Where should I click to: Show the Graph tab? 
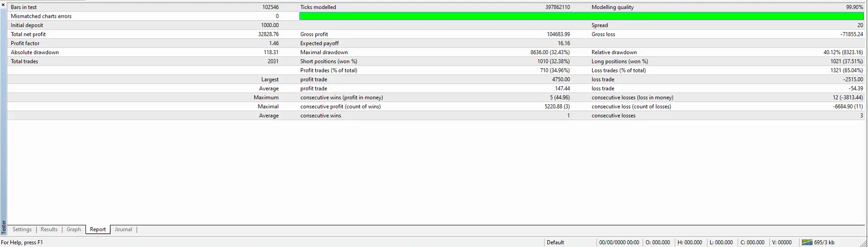(x=74, y=229)
